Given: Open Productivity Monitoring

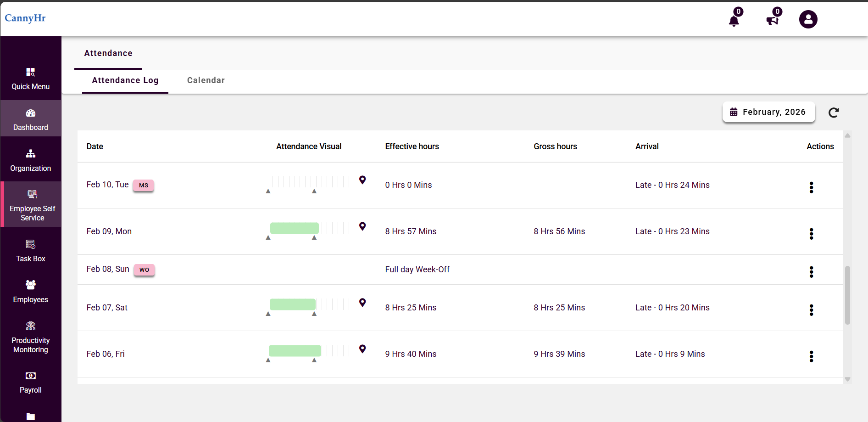Looking at the screenshot, I should (x=30, y=337).
